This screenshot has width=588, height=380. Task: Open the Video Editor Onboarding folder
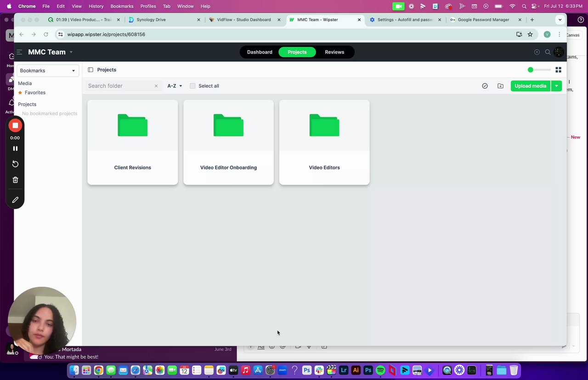[x=228, y=142]
